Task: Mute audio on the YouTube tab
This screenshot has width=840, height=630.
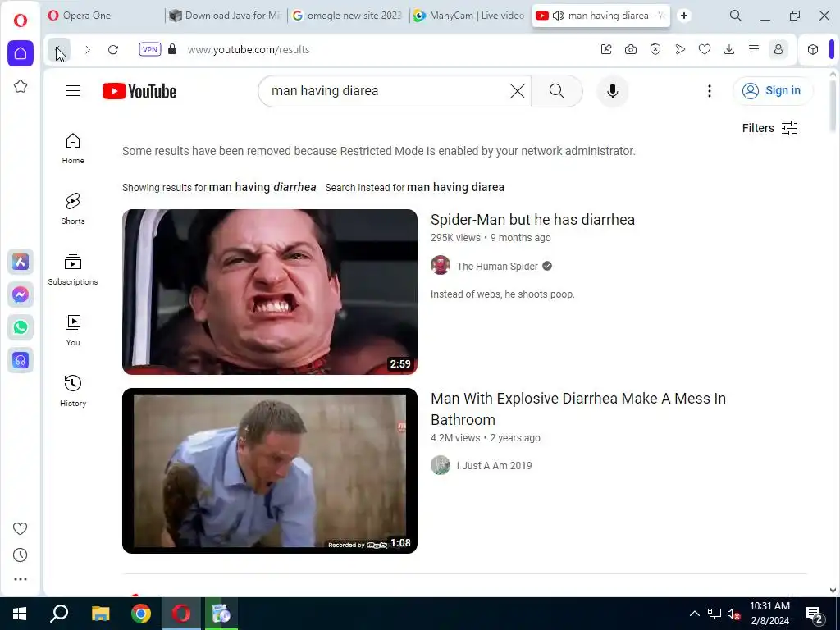Action: coord(558,16)
